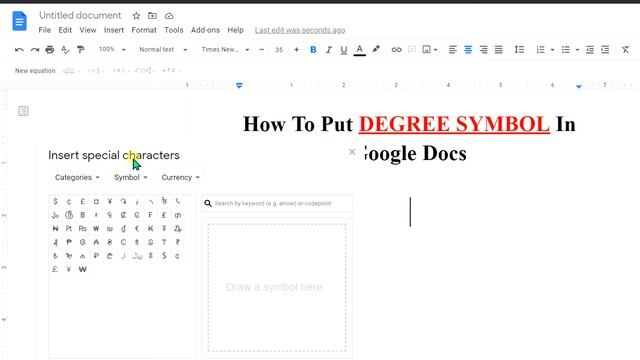Viewport: 640px width, 360px height.
Task: Open the Edit menu
Action: (x=65, y=30)
